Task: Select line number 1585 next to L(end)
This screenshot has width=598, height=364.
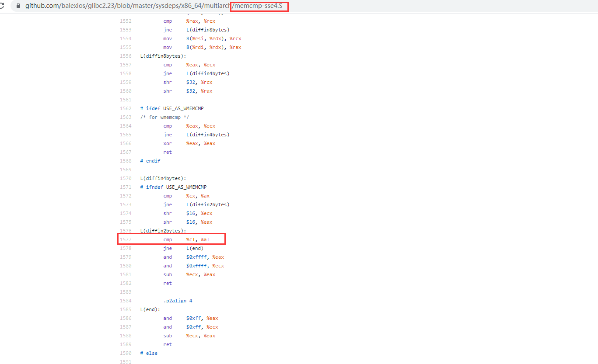Action: coord(126,309)
